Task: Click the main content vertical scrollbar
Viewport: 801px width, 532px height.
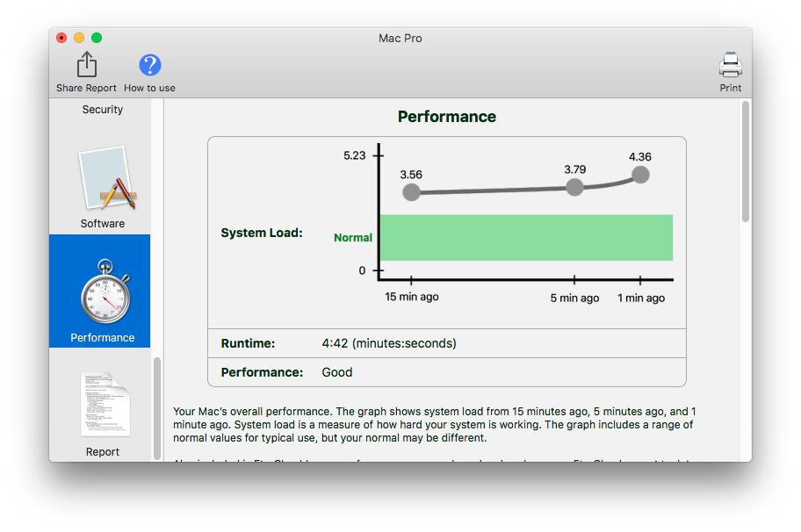Action: click(x=746, y=162)
